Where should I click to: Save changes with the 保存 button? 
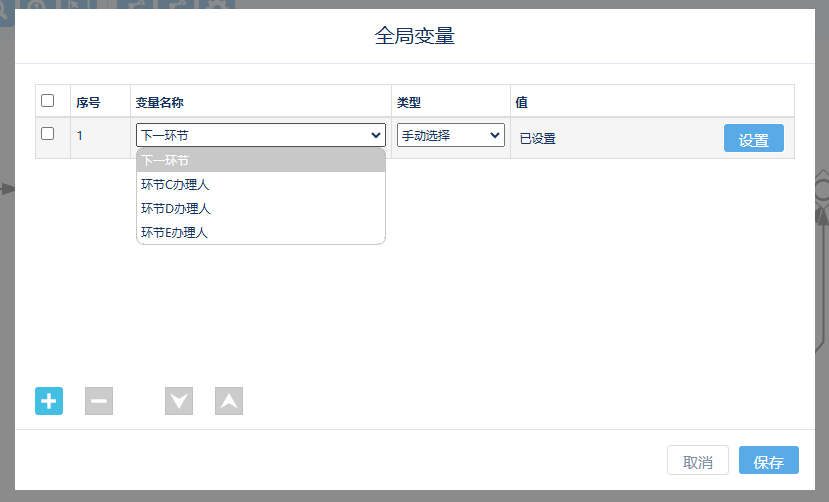(x=768, y=461)
